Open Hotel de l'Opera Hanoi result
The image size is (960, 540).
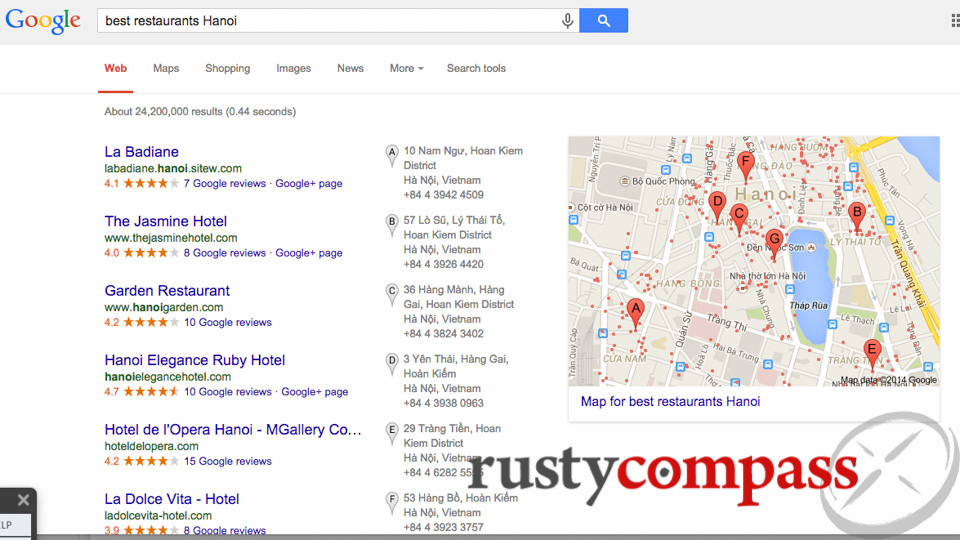[233, 430]
